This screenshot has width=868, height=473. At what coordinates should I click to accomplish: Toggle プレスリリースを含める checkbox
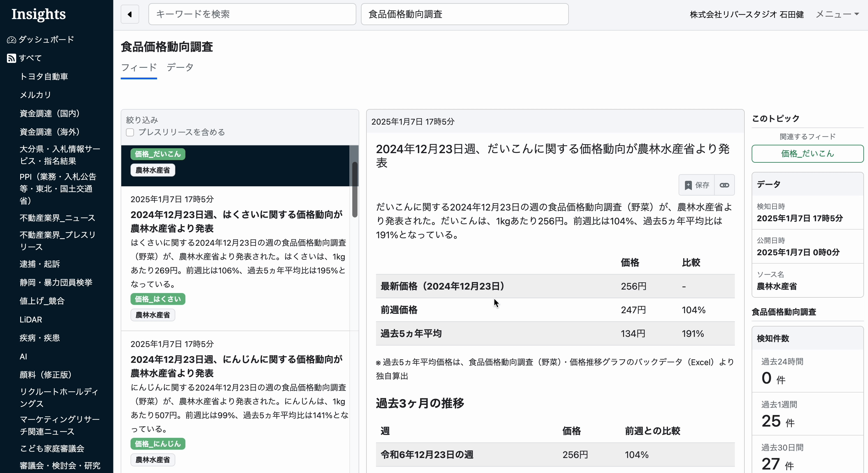click(130, 132)
